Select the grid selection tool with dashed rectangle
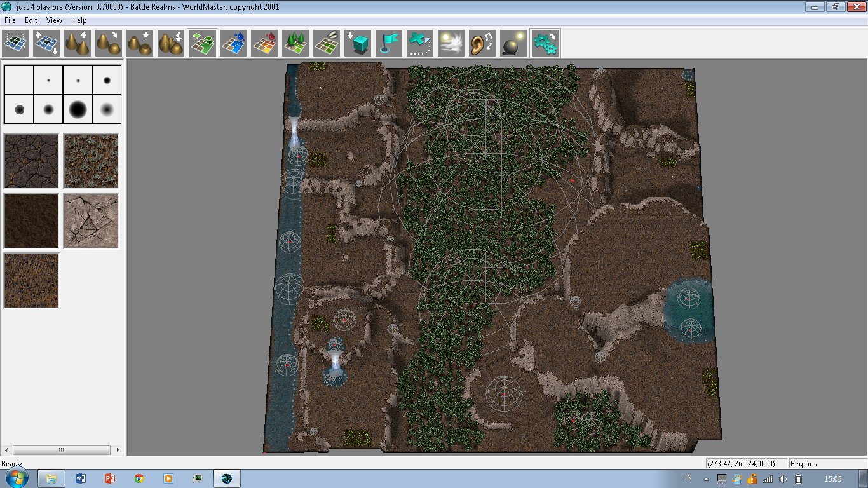The height and width of the screenshot is (488, 868). point(15,44)
